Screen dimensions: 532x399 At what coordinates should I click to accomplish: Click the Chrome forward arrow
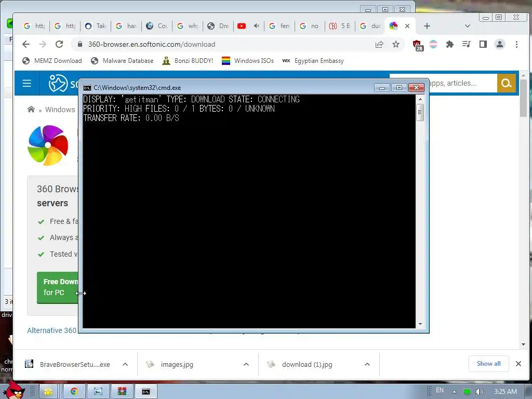click(43, 44)
